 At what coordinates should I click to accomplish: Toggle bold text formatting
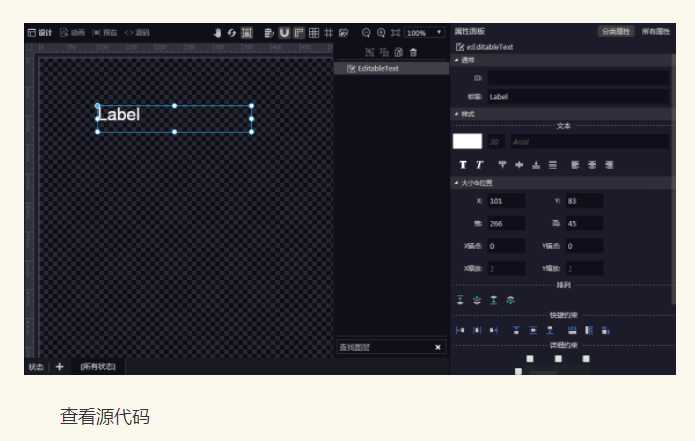(x=463, y=165)
